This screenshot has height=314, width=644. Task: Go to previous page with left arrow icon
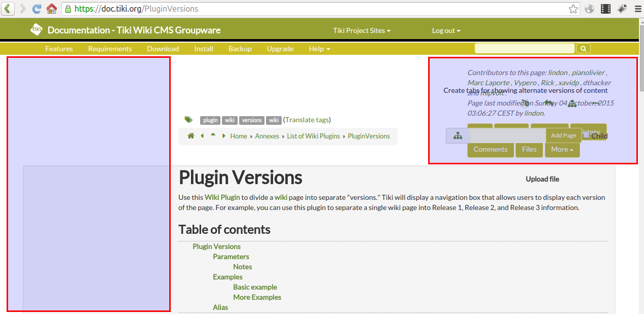pyautogui.click(x=202, y=136)
